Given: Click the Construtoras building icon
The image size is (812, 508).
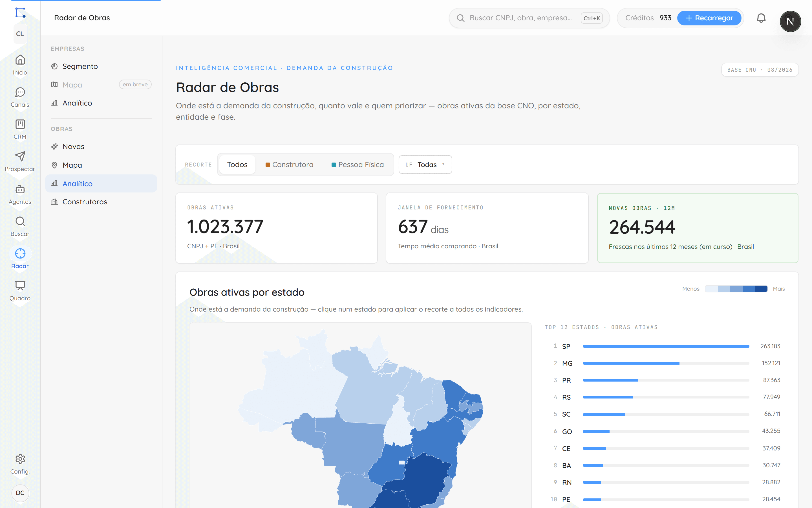Looking at the screenshot, I should (x=54, y=202).
